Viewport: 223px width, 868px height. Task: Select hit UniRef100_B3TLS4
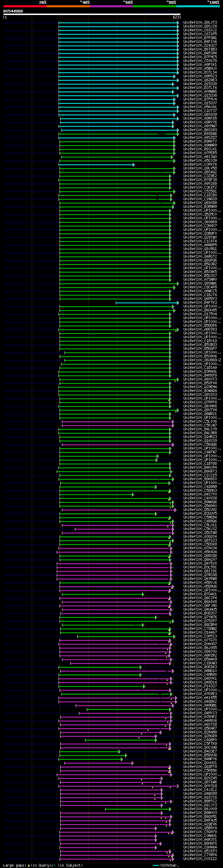tap(200, 73)
